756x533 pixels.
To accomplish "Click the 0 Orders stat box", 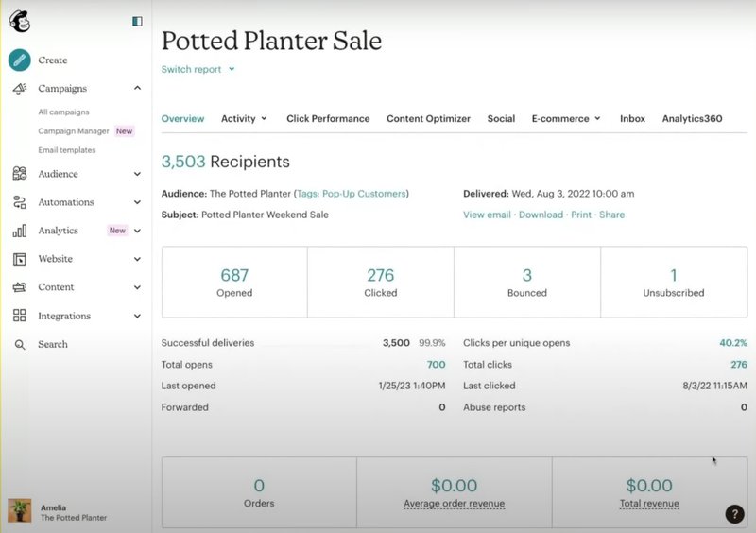I will 259,492.
